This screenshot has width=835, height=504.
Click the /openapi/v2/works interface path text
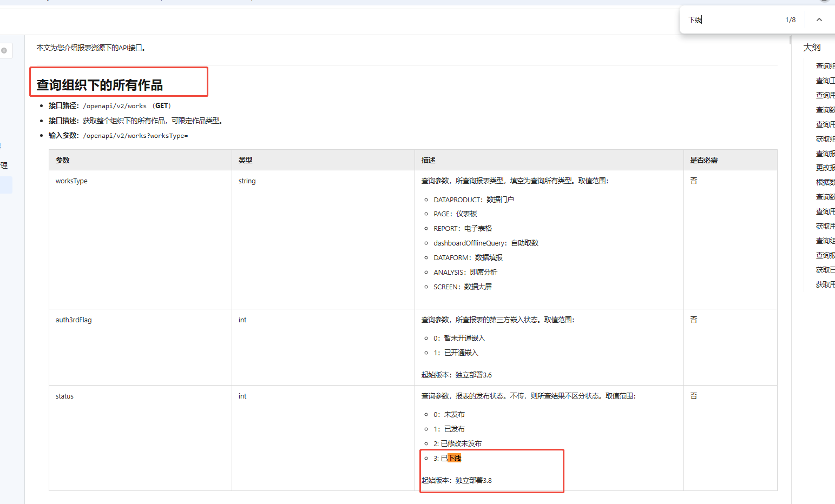[115, 106]
